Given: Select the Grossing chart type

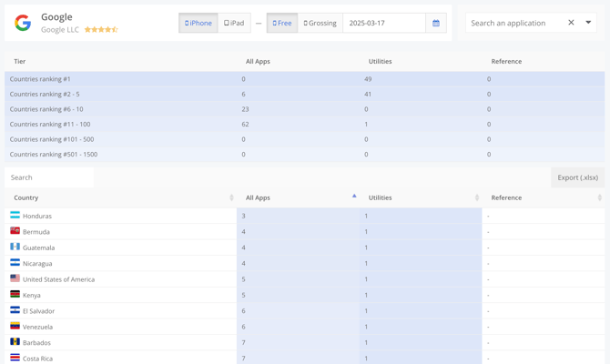Looking at the screenshot, I should (320, 23).
